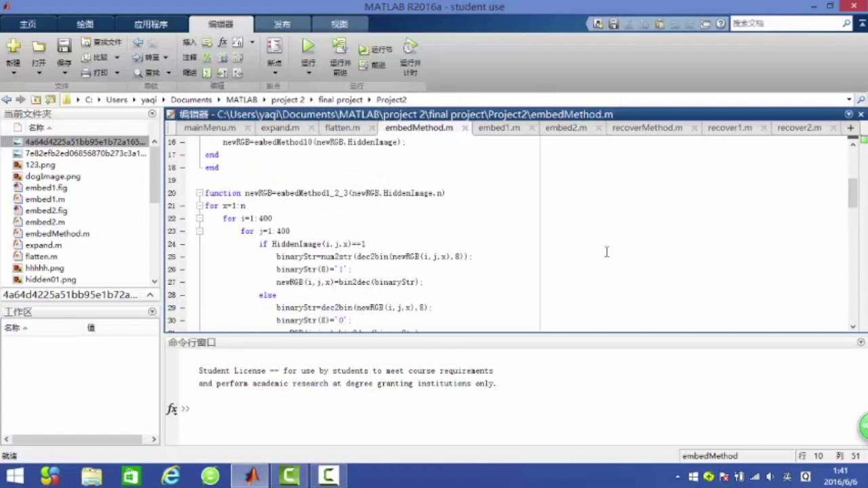
Task: Collapse the code fold at line 20
Action: (x=199, y=193)
